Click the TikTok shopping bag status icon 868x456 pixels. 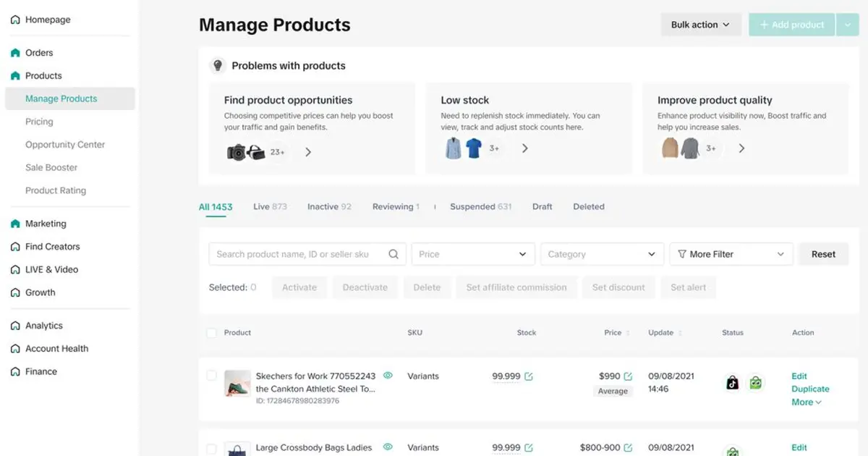click(x=733, y=382)
